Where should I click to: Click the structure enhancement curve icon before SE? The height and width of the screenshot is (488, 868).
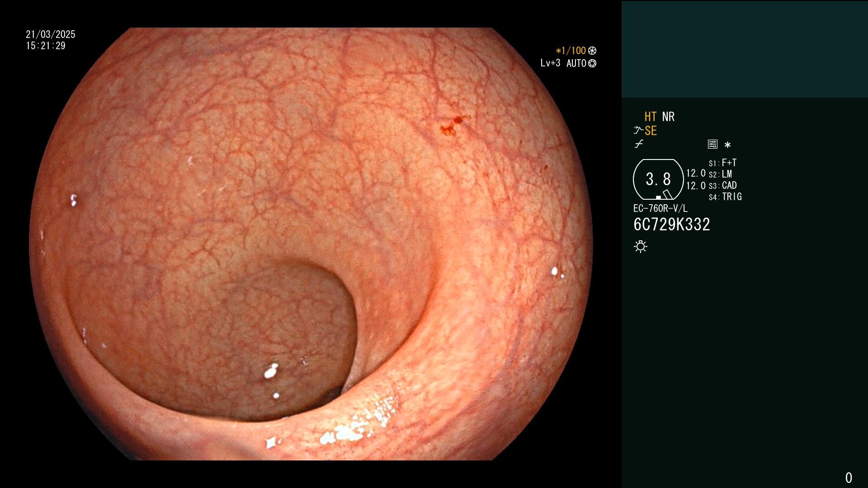[638, 131]
